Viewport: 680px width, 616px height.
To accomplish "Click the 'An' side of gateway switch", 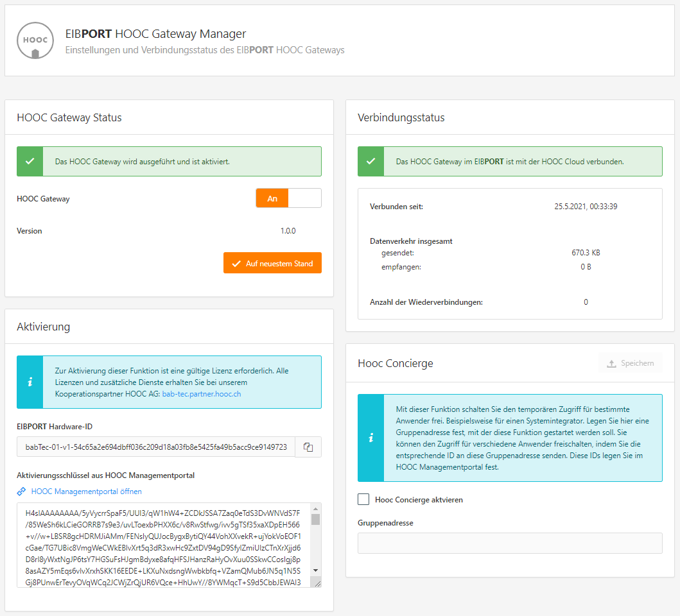I will click(x=272, y=198).
